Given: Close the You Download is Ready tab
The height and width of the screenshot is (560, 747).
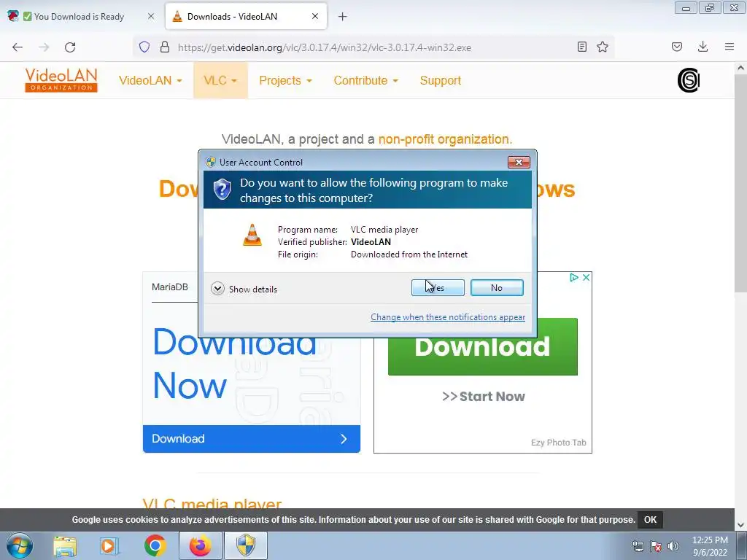Looking at the screenshot, I should pos(150,16).
